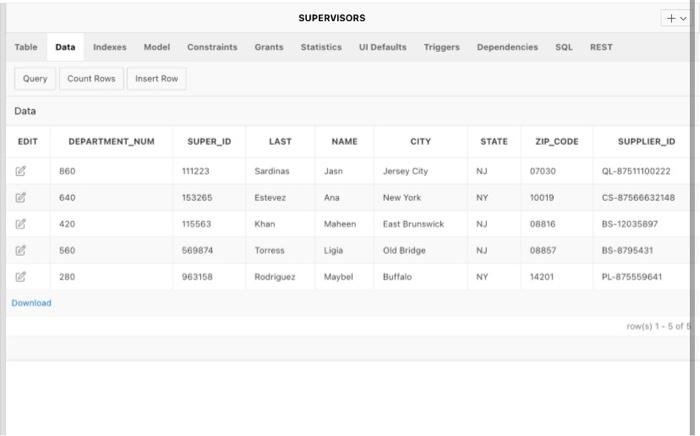This screenshot has height=436, width=700.
Task: Show the Triggers tab
Action: [442, 47]
